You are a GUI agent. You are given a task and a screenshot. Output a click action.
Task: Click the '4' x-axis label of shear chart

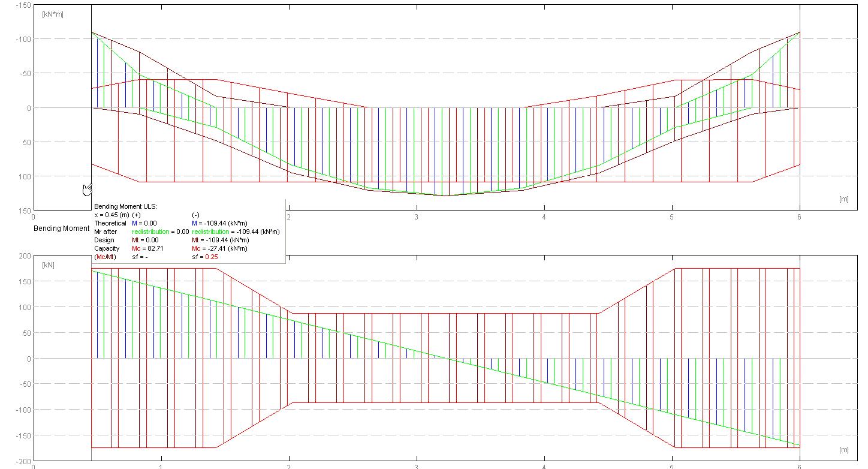544,467
